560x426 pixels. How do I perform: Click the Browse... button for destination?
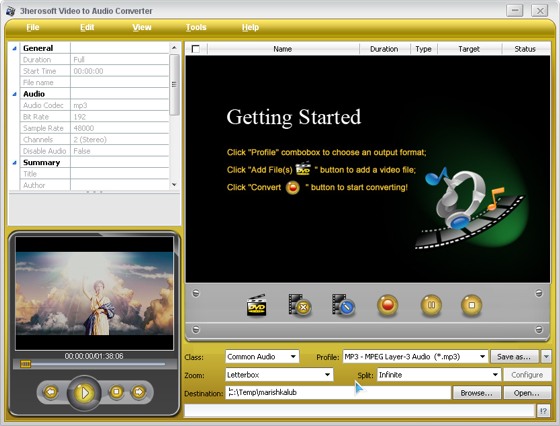coord(476,393)
